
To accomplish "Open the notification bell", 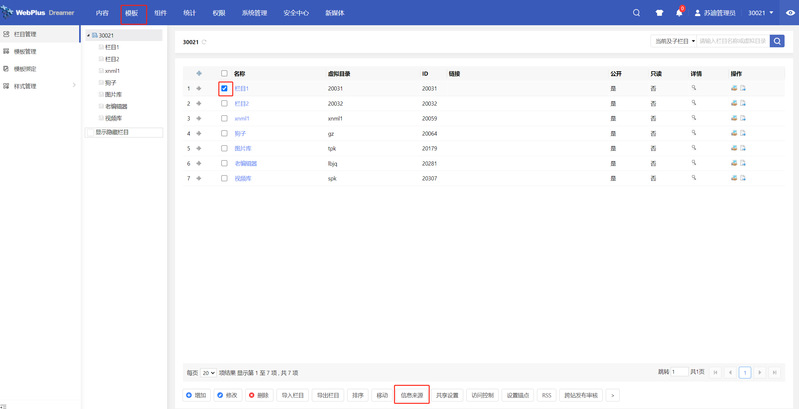I will [679, 13].
